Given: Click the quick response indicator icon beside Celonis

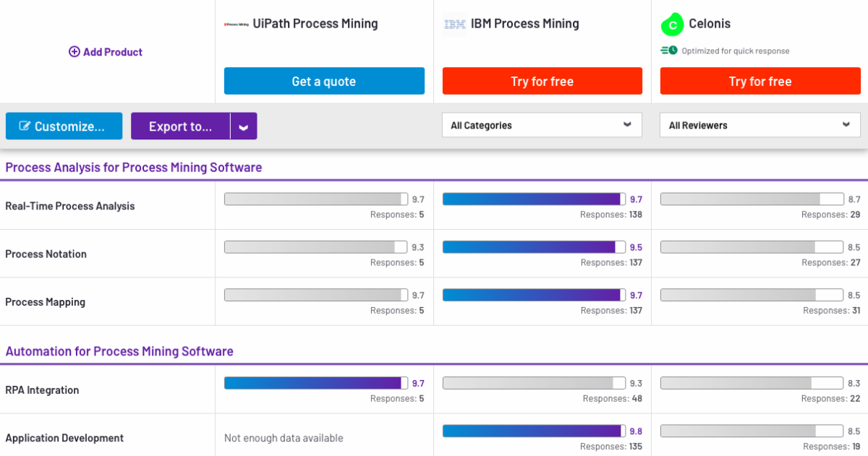Looking at the screenshot, I should [x=669, y=51].
